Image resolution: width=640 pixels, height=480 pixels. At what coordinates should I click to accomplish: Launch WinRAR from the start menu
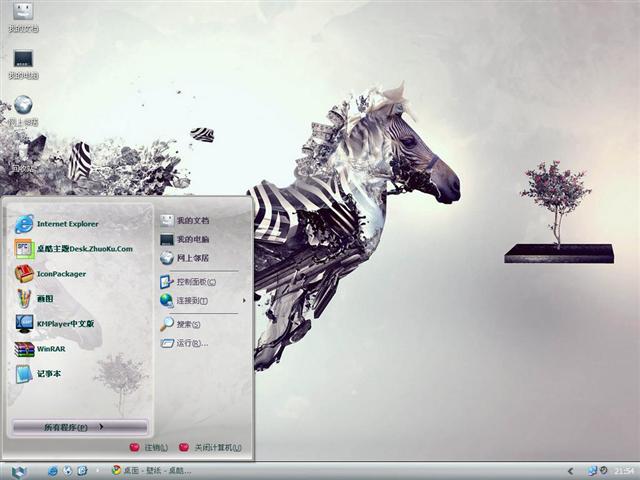click(x=40, y=349)
